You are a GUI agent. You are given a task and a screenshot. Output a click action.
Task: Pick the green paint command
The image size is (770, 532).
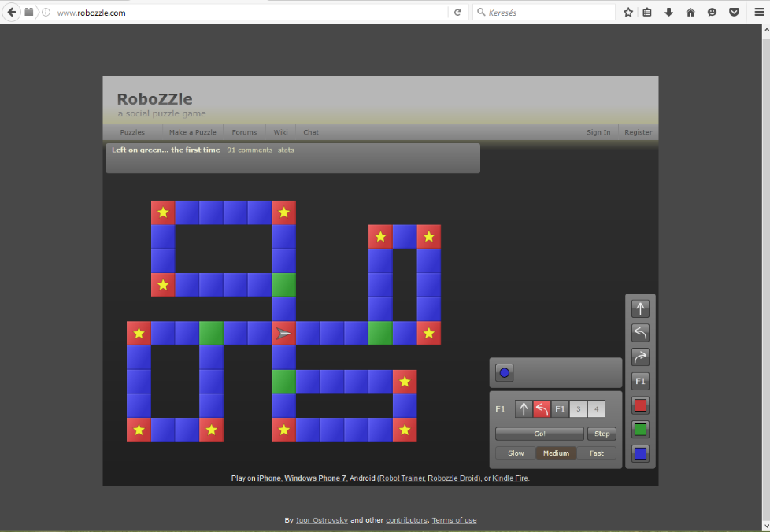pos(640,430)
